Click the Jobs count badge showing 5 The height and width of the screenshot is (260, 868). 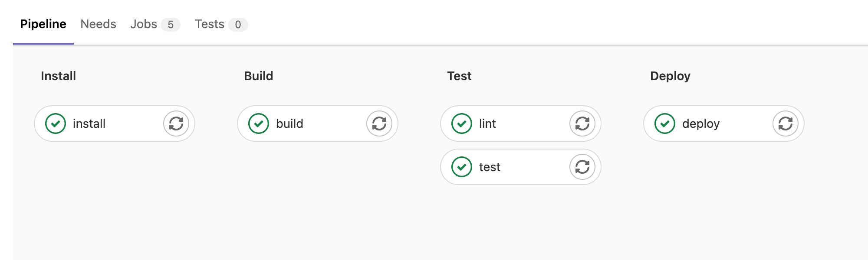[x=170, y=24]
